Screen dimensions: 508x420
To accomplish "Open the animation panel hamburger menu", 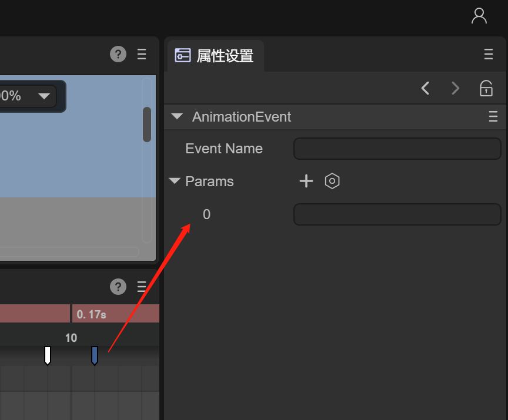I will [x=142, y=287].
